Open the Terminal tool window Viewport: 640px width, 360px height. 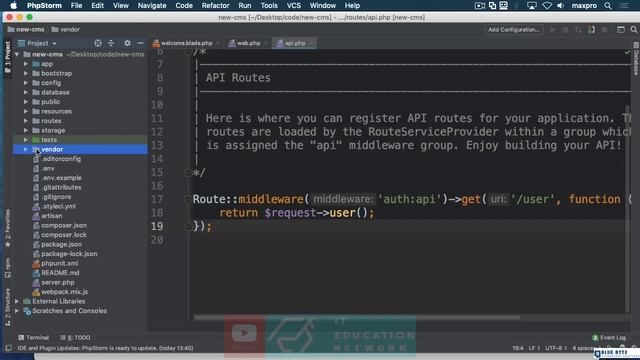click(33, 338)
